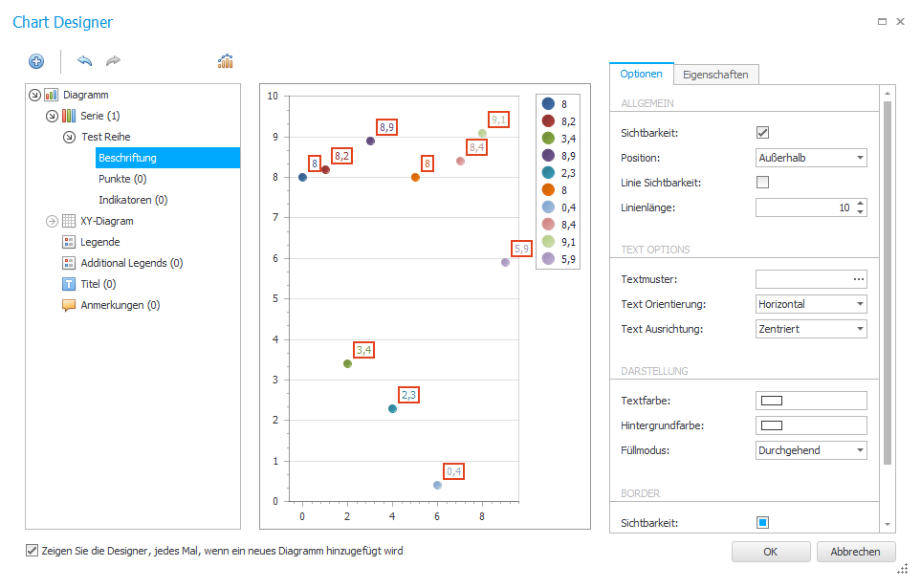Open the Text Orientierung dropdown
This screenshot has height=588, width=921.
[811, 304]
